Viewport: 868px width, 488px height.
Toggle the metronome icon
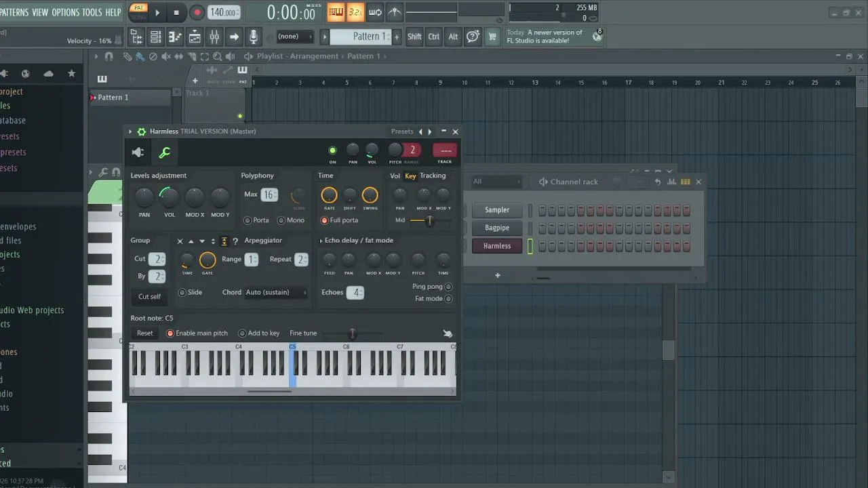point(394,12)
